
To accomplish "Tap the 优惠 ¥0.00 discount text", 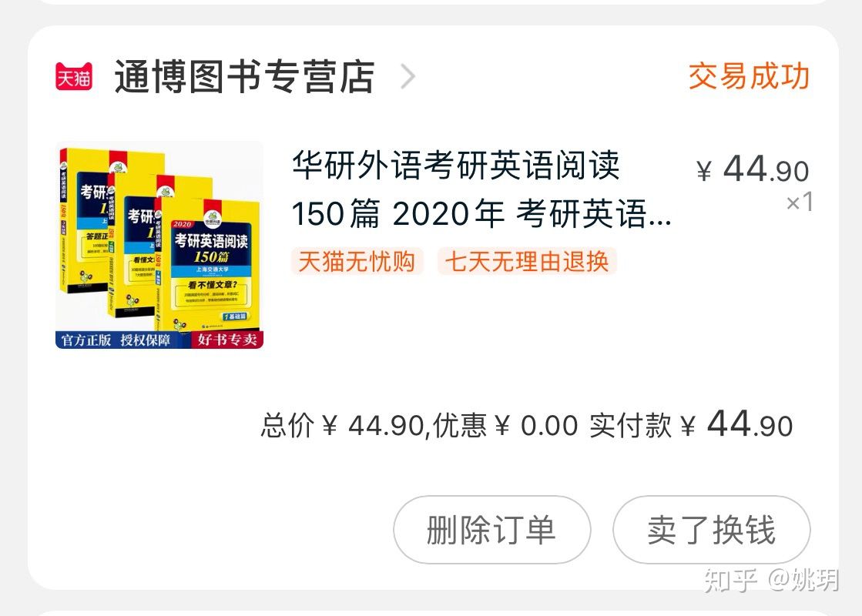I will click(x=505, y=426).
